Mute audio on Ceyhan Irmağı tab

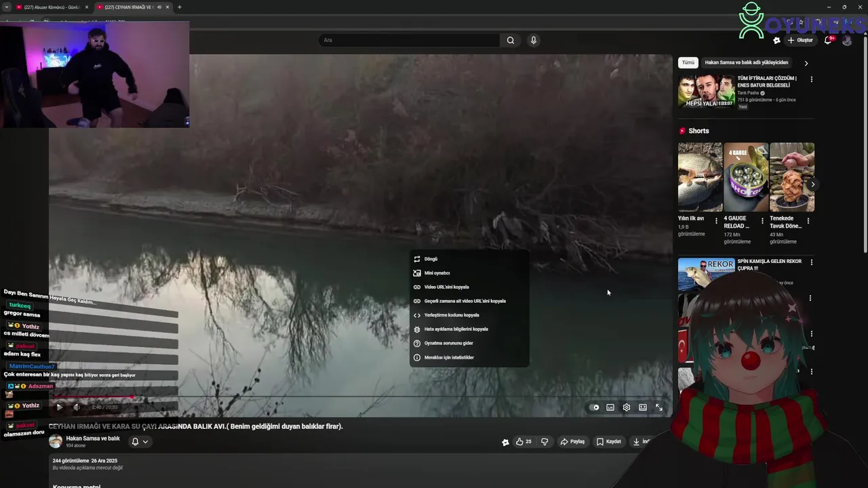click(x=159, y=7)
